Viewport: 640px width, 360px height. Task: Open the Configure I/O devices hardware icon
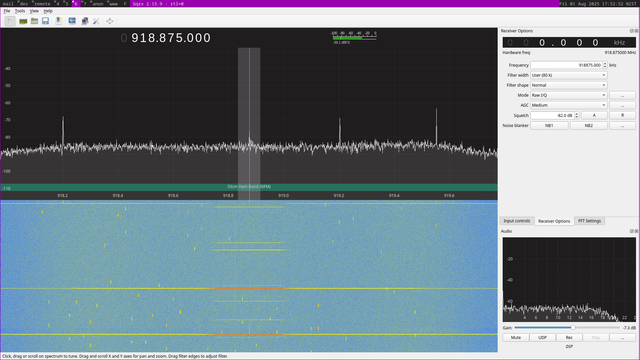pyautogui.click(x=23, y=21)
